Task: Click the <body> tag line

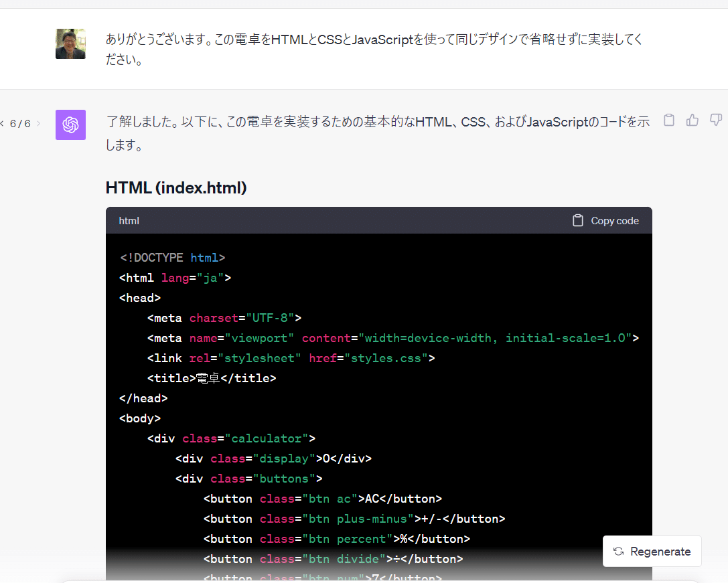Action: point(140,418)
